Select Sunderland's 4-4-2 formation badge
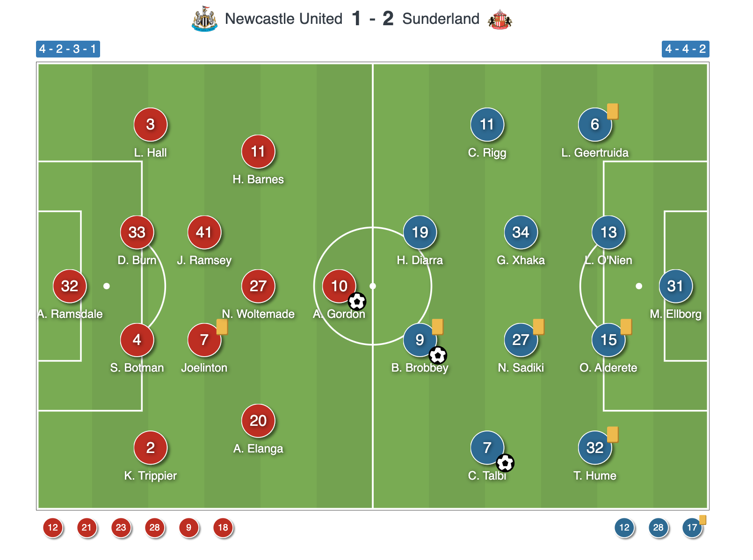The height and width of the screenshot is (560, 753). pyautogui.click(x=685, y=49)
